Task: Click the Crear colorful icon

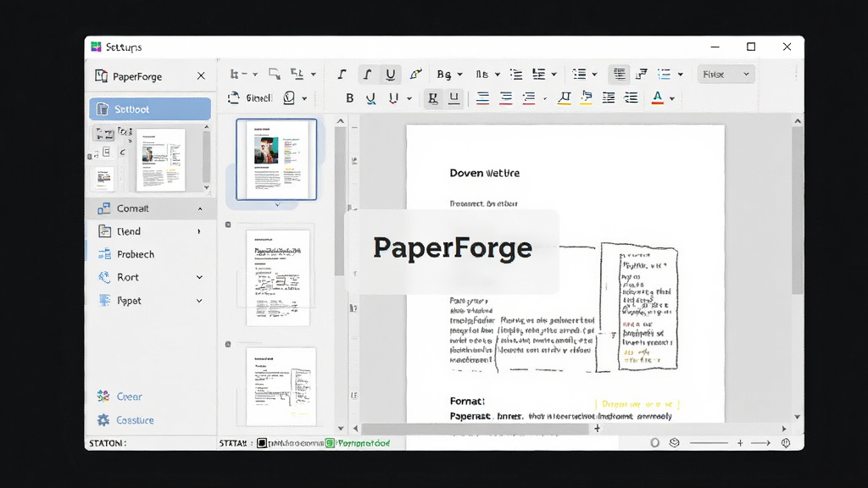Action: (x=103, y=396)
